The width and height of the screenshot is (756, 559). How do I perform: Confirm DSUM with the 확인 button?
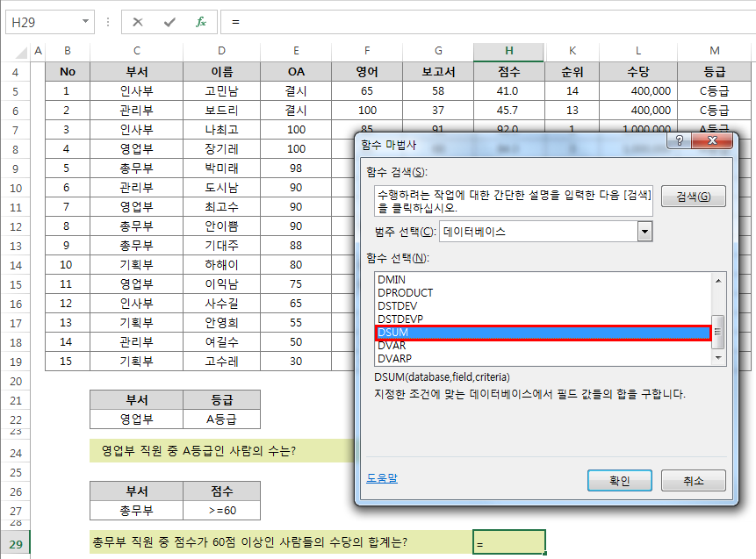click(619, 480)
